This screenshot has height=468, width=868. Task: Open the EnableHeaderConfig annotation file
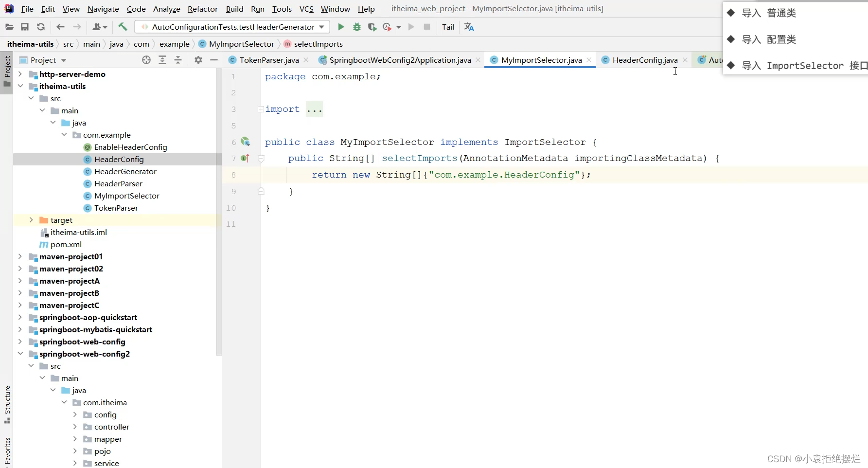click(131, 147)
